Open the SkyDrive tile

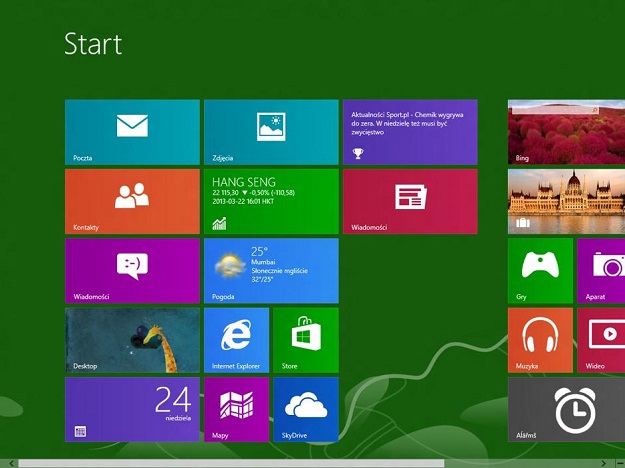point(306,409)
